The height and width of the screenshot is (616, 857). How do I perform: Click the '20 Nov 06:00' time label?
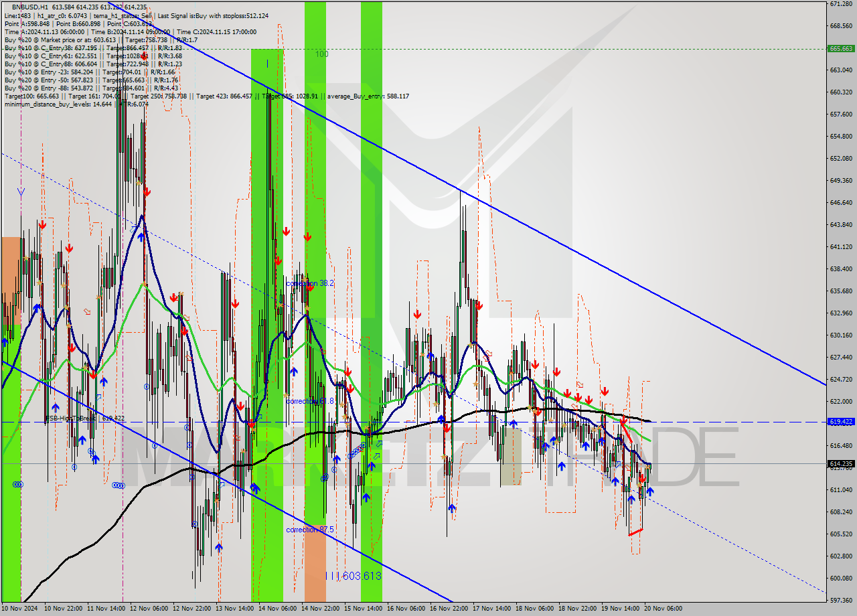pos(663,609)
